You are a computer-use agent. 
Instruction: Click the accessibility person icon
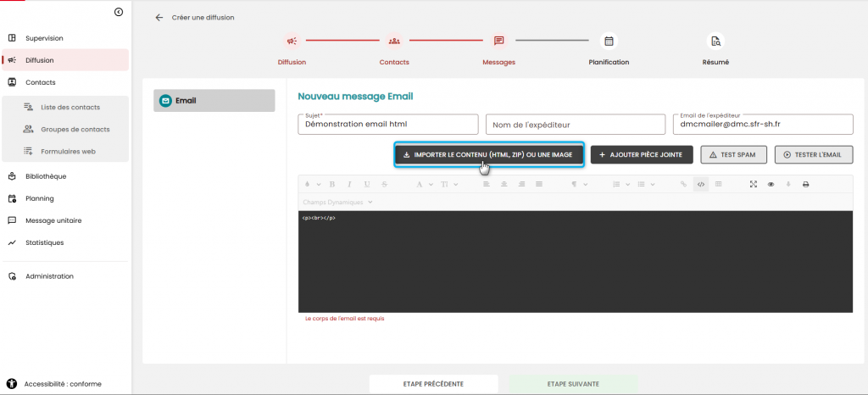coord(12,383)
